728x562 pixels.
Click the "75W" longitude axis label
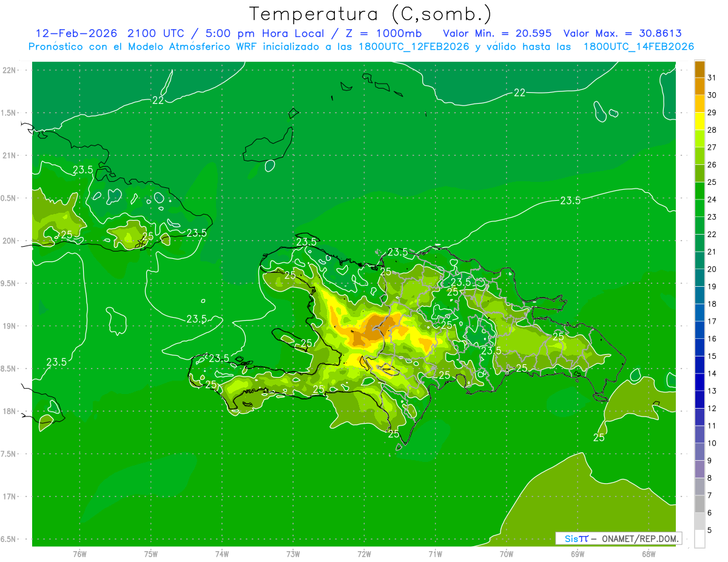tap(151, 554)
